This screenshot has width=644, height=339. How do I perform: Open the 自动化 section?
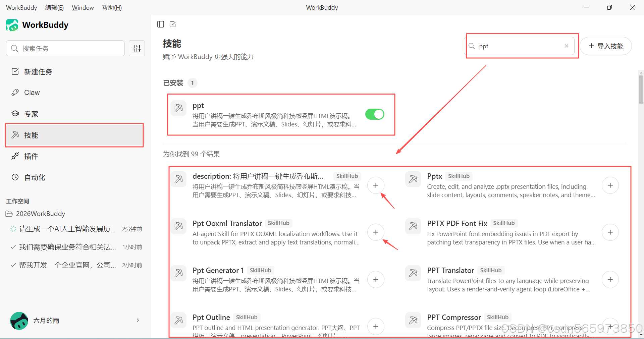[75, 177]
